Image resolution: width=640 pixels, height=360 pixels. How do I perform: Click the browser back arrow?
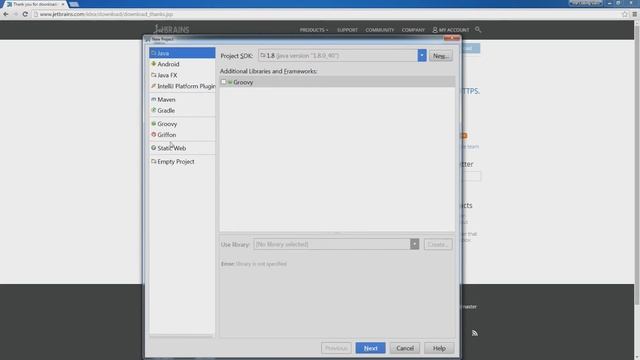[6, 14]
